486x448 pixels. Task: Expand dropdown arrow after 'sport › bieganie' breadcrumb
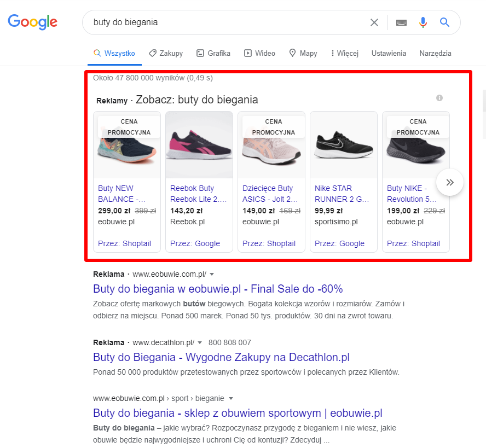(x=230, y=398)
